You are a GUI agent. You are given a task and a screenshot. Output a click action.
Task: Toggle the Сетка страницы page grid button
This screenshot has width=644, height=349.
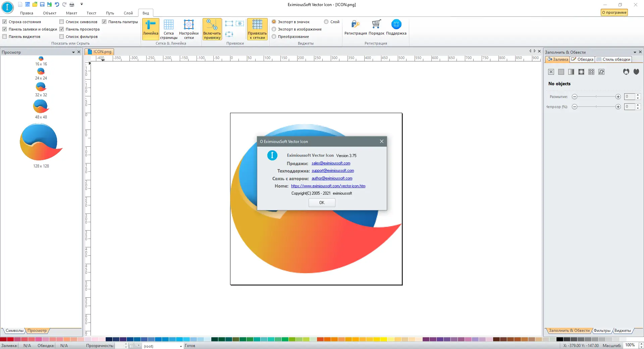[169, 29]
